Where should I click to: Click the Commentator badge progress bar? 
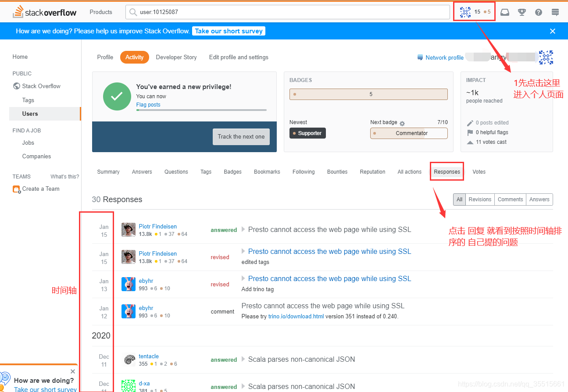pos(408,133)
